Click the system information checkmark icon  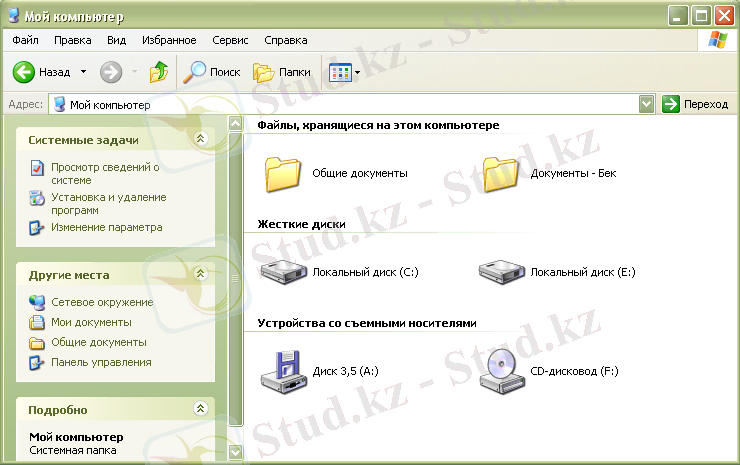point(37,168)
